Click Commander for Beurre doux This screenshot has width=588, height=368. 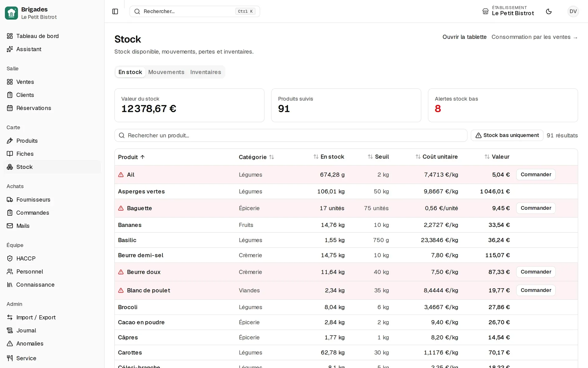tap(536, 272)
